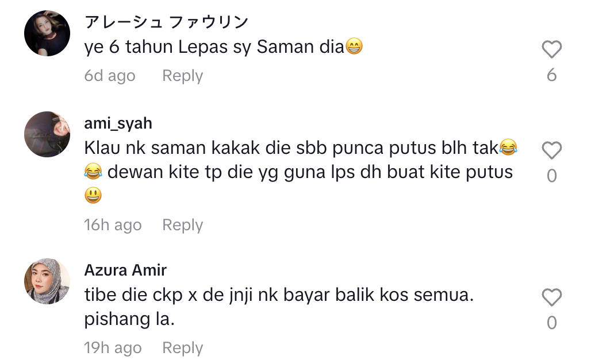The image size is (591, 364).
Task: Click the zero like count on ami_syah's comment
Action: pos(551,176)
